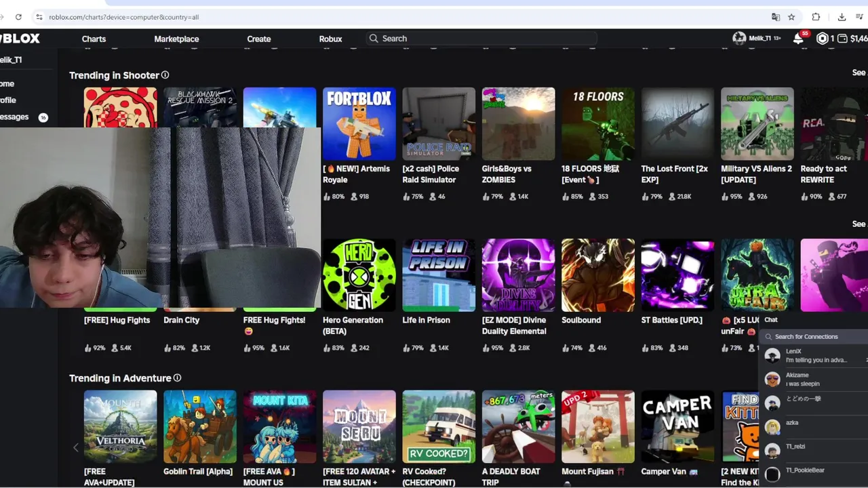Viewport: 868px width, 488px height.
Task: Bookmark this page with star icon
Action: point(791,17)
